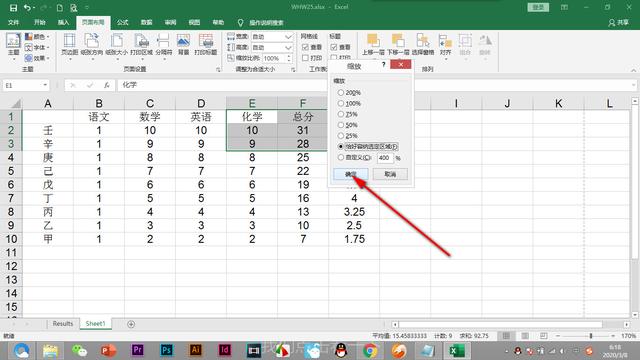Click the Undo arrow icon
This screenshot has height=360, width=640.
pos(27,7)
